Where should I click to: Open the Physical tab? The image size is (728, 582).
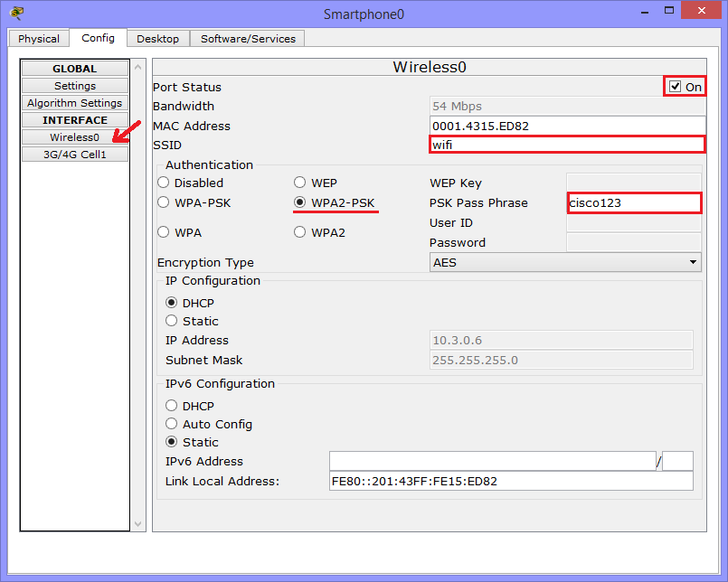38,39
